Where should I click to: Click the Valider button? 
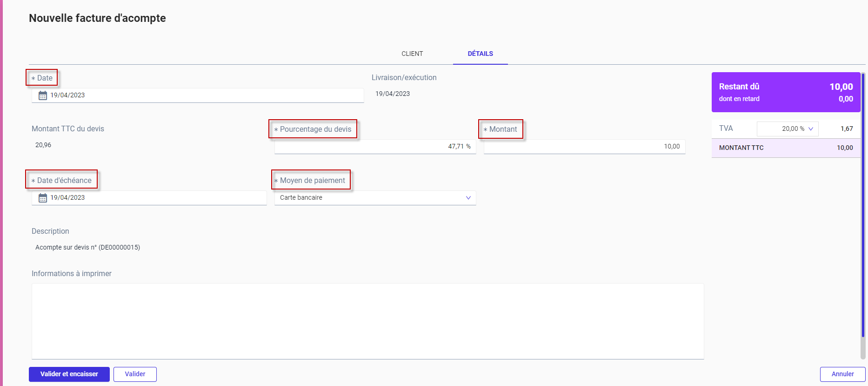click(x=135, y=374)
